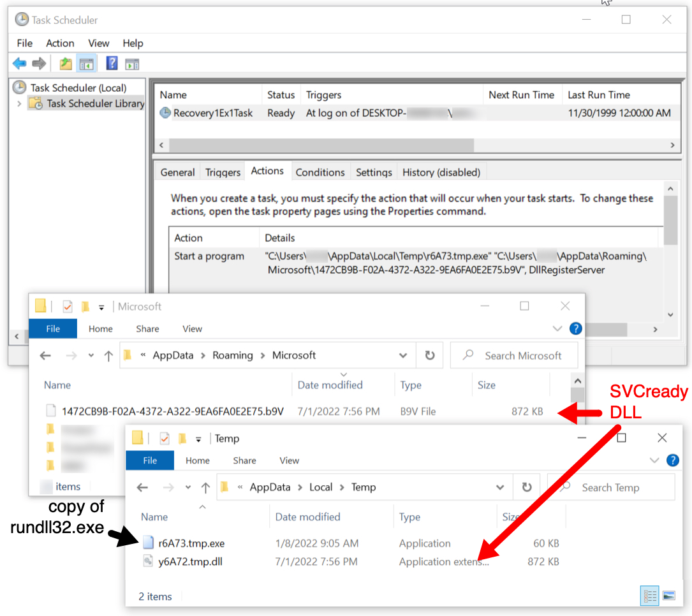Open the Help menu in Task Scheduler
Viewport: 692px width, 616px height.
coord(133,43)
